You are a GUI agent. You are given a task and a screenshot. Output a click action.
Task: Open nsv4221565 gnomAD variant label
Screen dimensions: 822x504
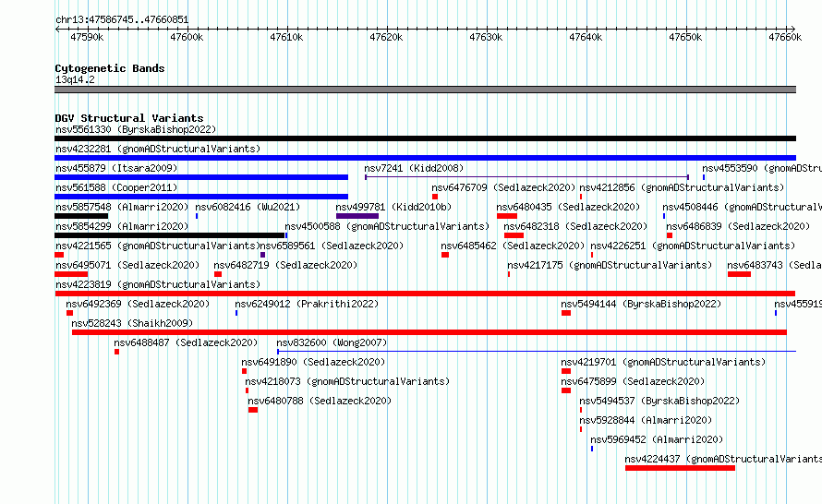click(x=157, y=246)
